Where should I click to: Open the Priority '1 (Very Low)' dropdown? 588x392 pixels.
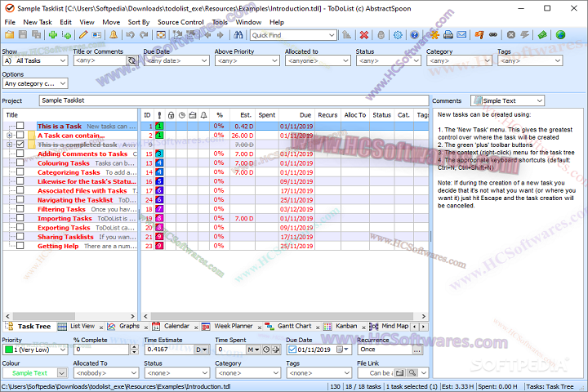coord(63,350)
